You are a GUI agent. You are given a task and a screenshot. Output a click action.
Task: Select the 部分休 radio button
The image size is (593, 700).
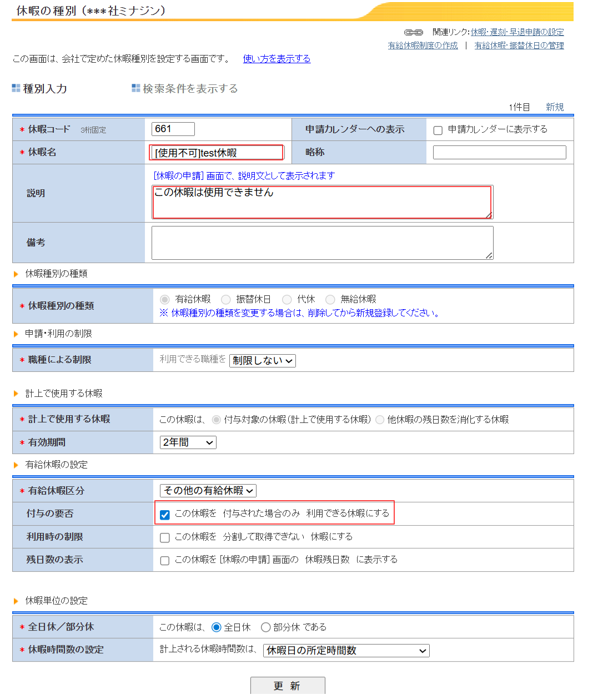pyautogui.click(x=265, y=627)
